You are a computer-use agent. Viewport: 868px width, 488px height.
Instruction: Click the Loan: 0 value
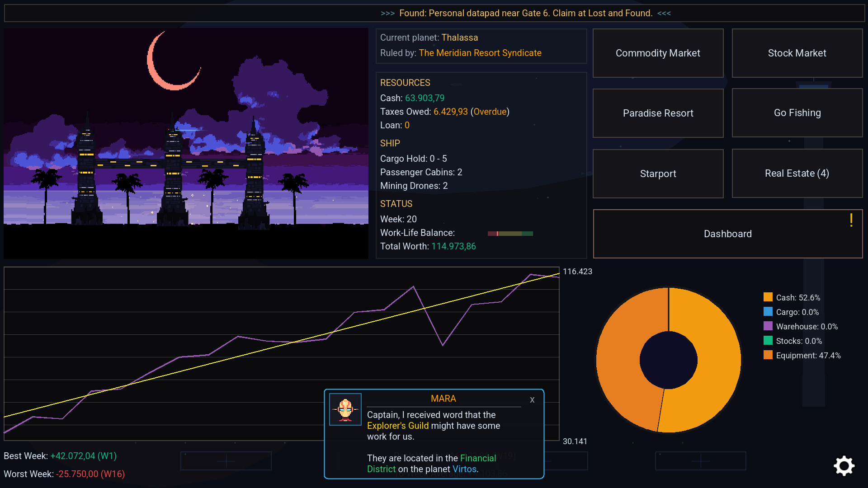pyautogui.click(x=407, y=125)
